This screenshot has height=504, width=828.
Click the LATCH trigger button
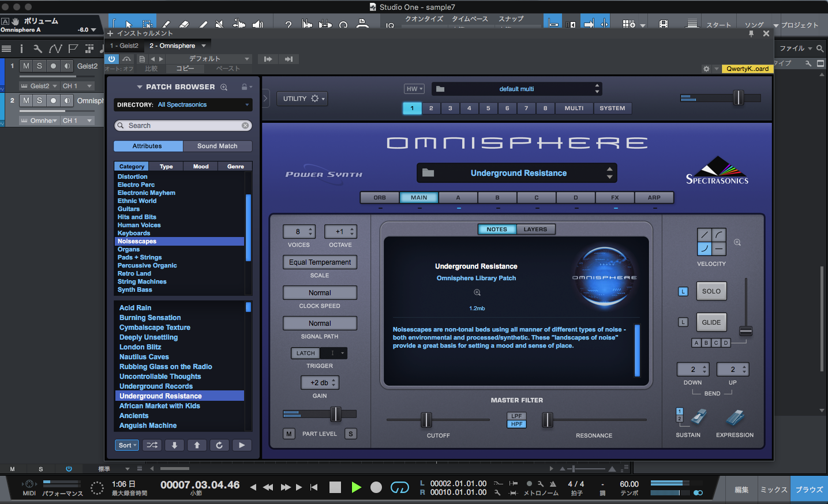point(306,353)
